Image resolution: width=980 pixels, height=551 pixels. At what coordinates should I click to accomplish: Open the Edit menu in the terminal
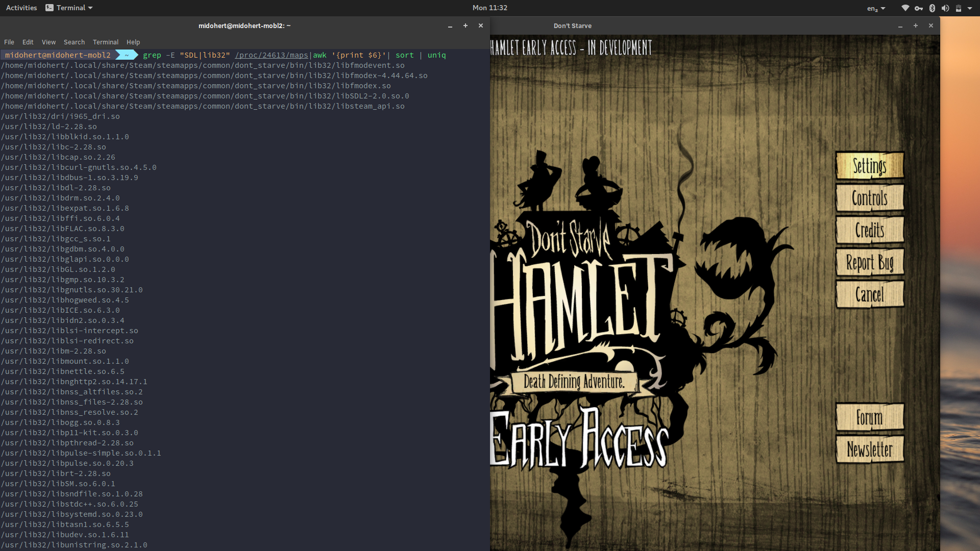pos(28,42)
